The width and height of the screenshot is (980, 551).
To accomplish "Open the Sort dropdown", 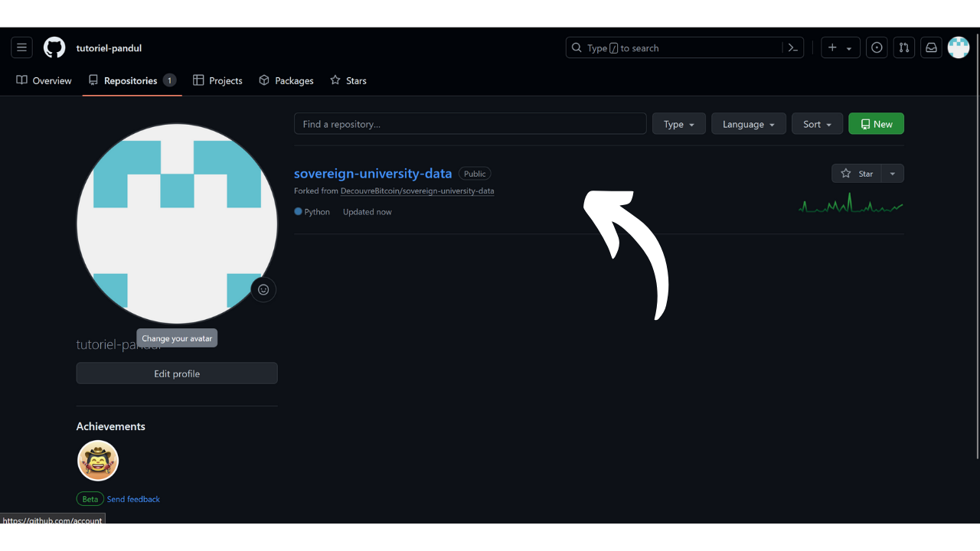I will pos(817,124).
